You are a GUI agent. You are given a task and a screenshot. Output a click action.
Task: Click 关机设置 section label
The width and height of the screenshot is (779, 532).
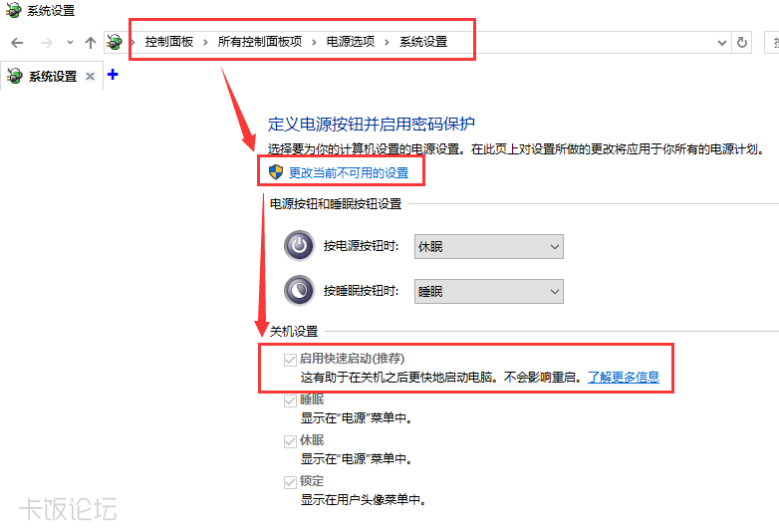tap(294, 332)
